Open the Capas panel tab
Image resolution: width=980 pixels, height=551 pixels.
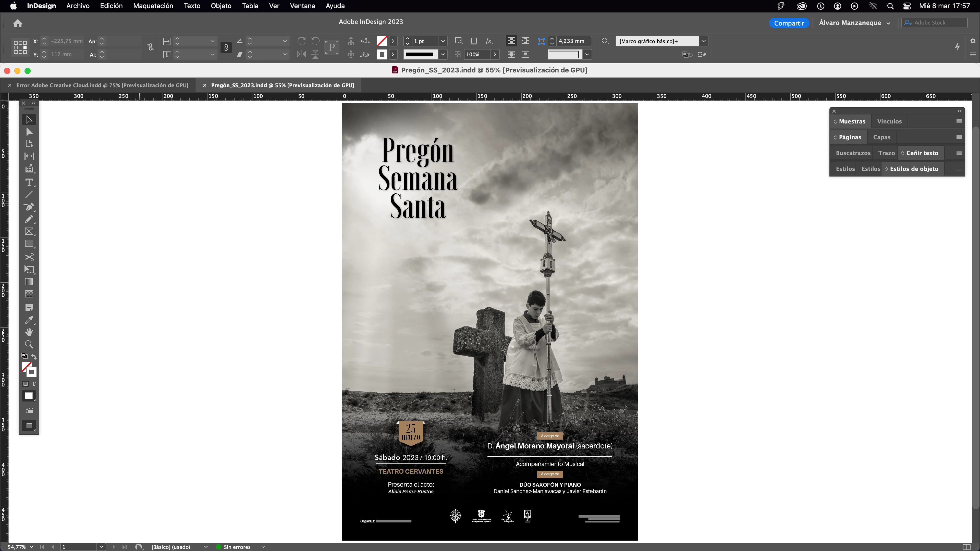pos(881,137)
